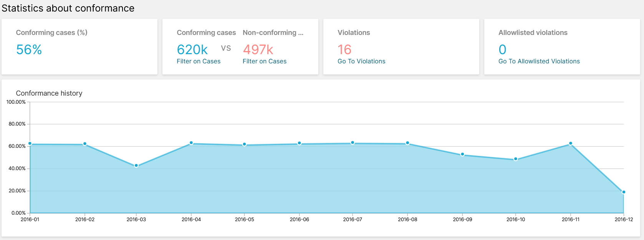This screenshot has width=644, height=240.
Task: Select the 2016-07 data point on chart
Action: [353, 142]
